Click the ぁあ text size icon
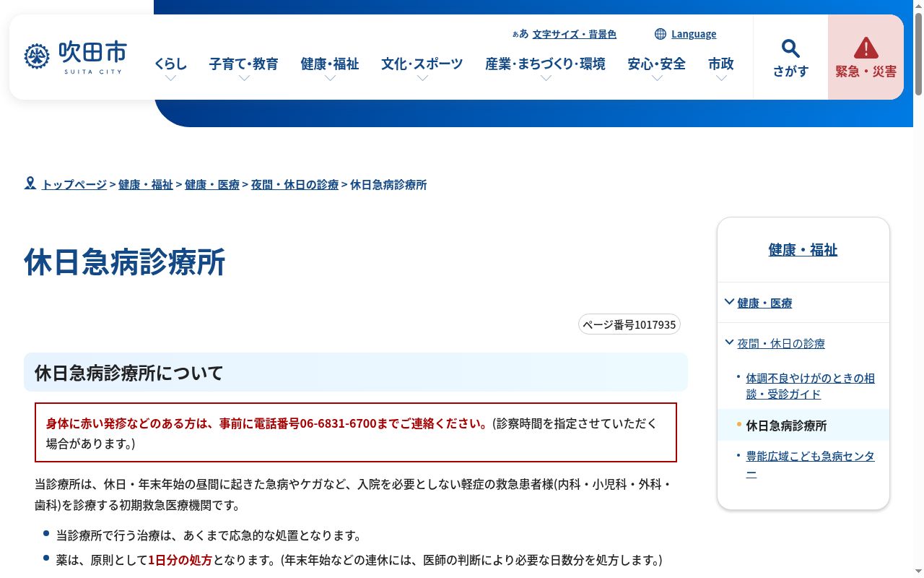 point(520,34)
